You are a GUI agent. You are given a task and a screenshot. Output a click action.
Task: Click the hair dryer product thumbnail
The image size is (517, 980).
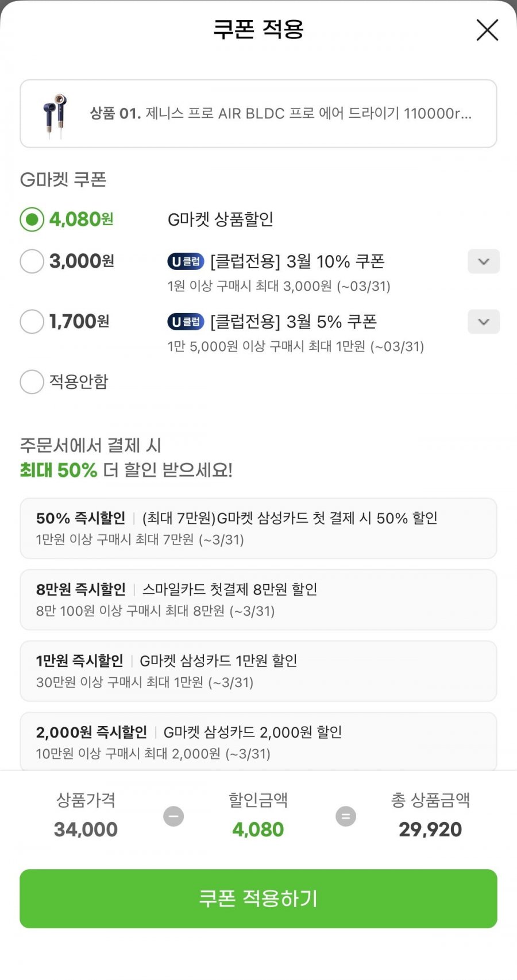point(55,114)
